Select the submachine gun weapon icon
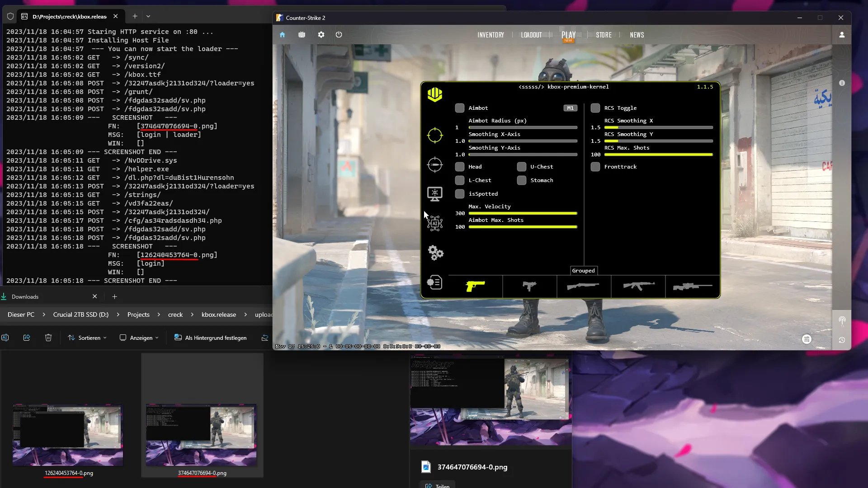The image size is (868, 488). (528, 286)
